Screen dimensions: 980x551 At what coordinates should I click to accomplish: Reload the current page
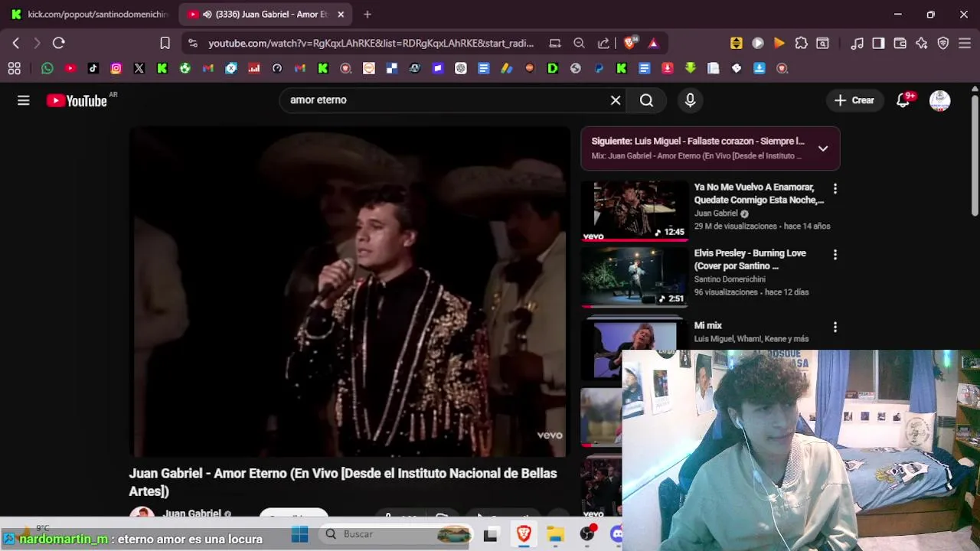pos(59,44)
